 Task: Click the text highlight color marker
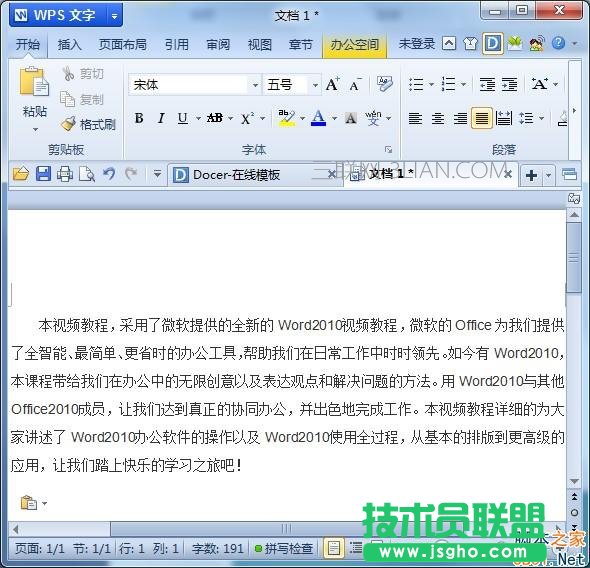point(286,118)
